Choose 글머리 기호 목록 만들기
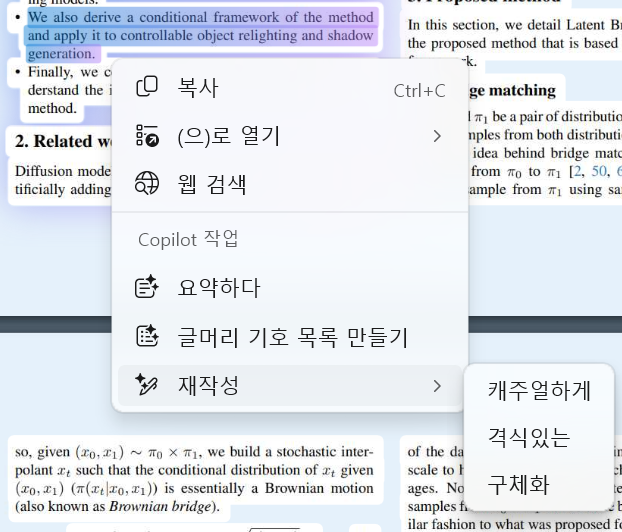The width and height of the screenshot is (622, 532). click(290, 337)
